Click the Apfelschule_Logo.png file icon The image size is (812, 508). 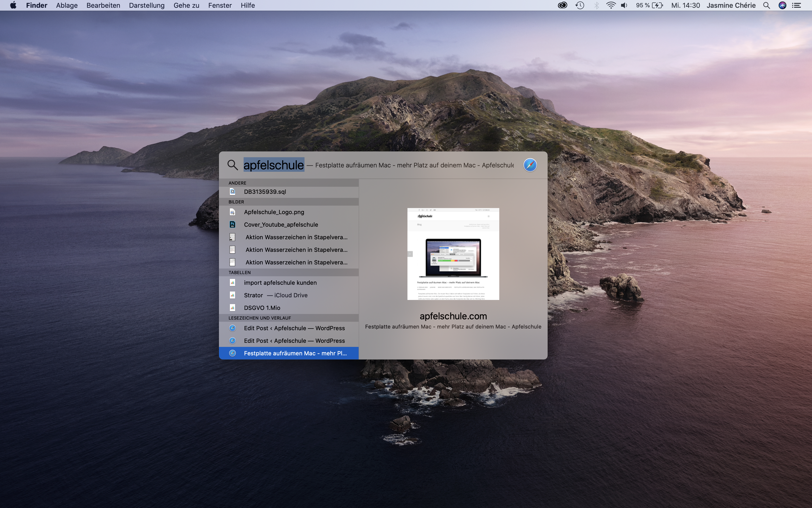[x=232, y=212]
